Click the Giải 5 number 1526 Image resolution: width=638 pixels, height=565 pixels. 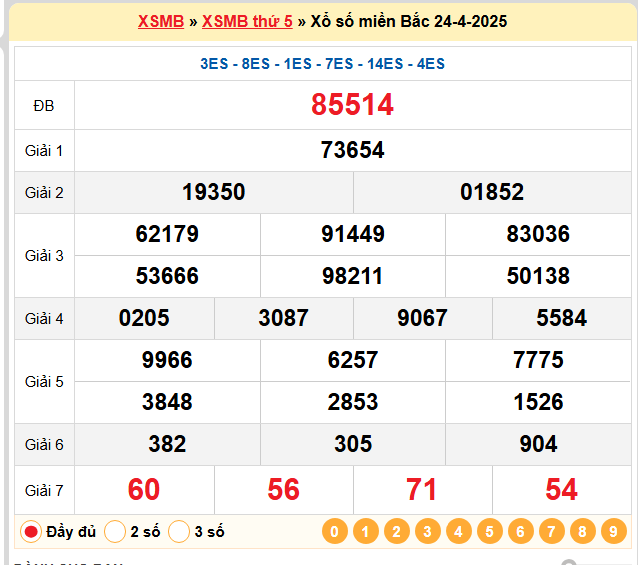[x=538, y=402]
